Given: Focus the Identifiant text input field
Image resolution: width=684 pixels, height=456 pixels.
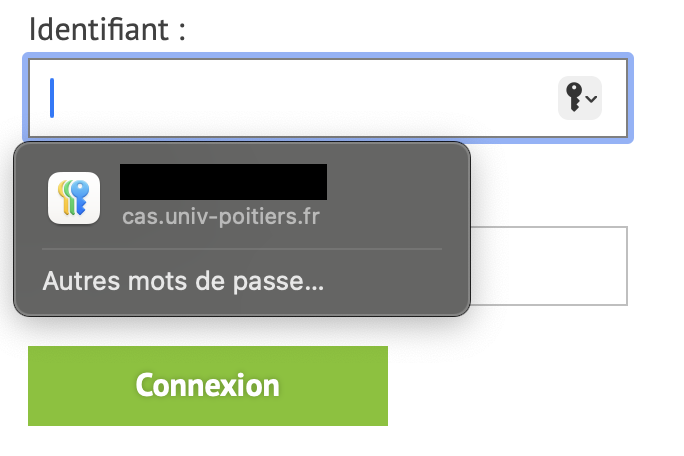Looking at the screenshot, I should pyautogui.click(x=300, y=98).
